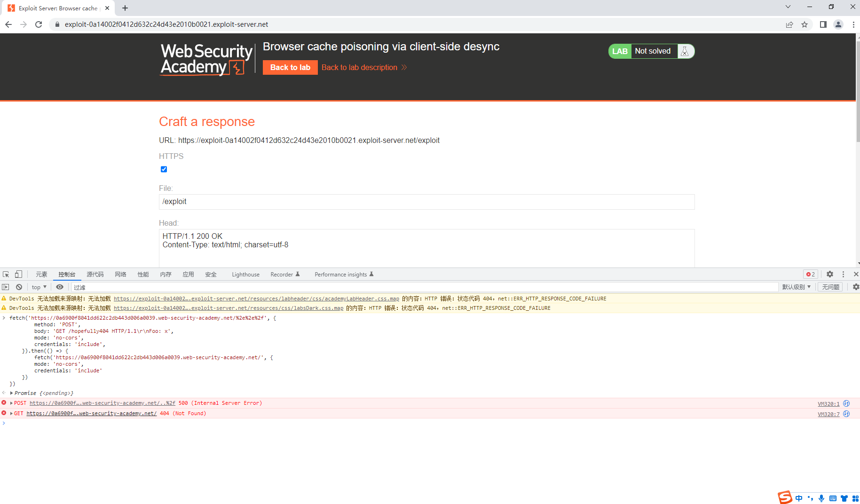Switch to the 应用 (Application) tab

click(188, 275)
